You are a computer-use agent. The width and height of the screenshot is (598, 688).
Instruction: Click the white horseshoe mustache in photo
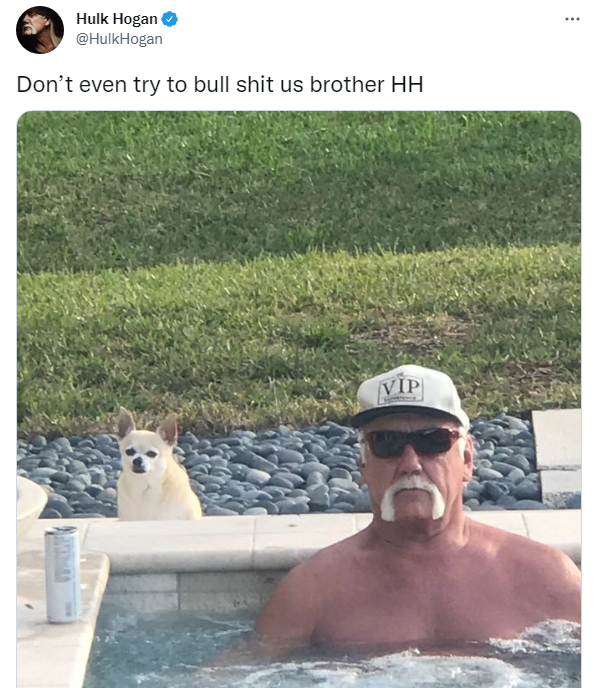tap(412, 497)
